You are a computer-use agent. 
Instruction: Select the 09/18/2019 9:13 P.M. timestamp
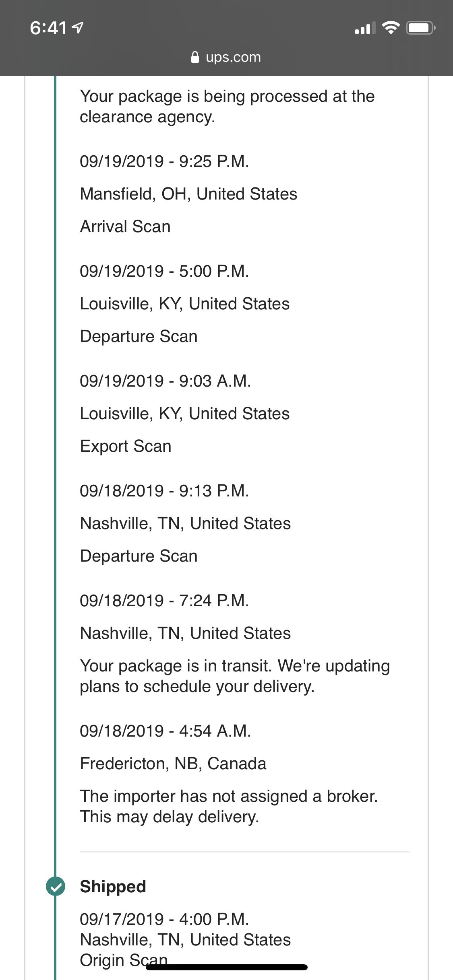tap(164, 491)
